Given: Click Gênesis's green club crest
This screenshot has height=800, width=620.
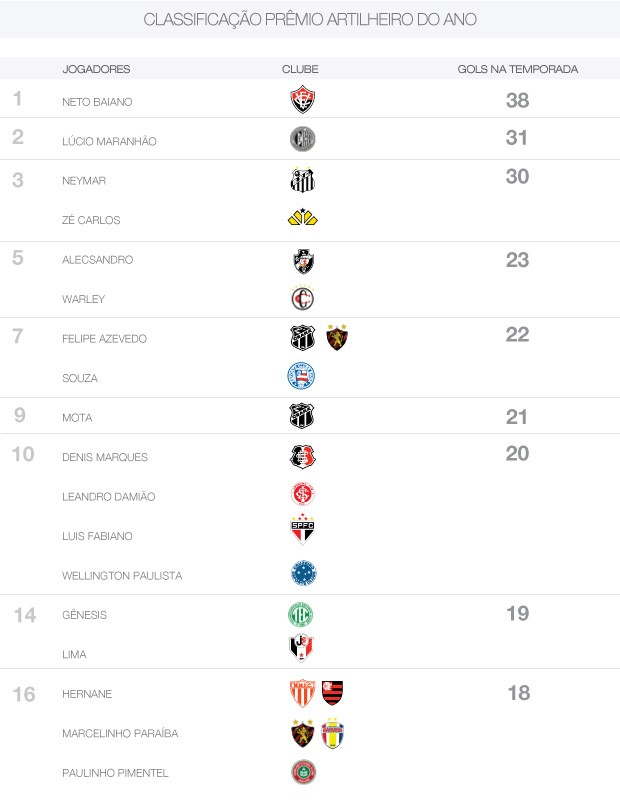Looking at the screenshot, I should [x=302, y=614].
